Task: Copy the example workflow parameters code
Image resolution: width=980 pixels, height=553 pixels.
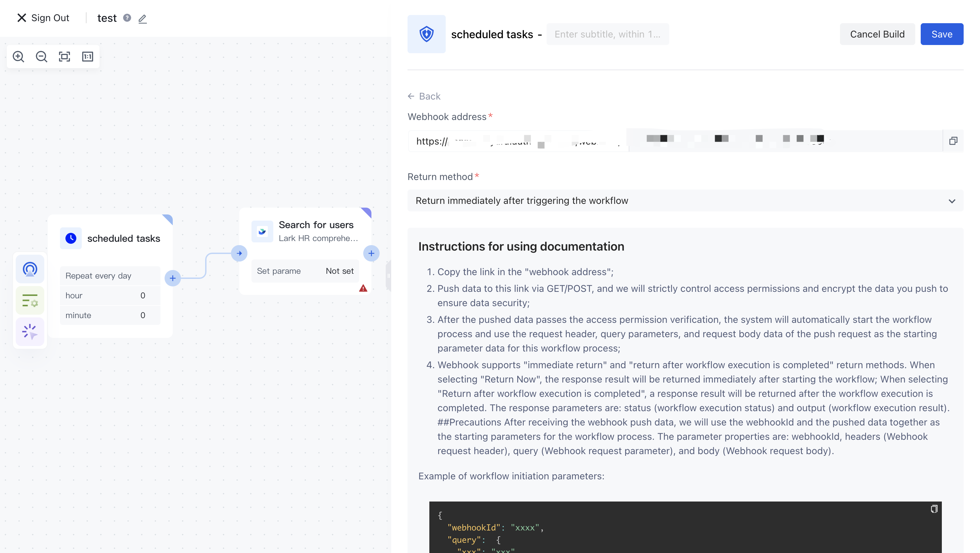Action: [x=934, y=509]
